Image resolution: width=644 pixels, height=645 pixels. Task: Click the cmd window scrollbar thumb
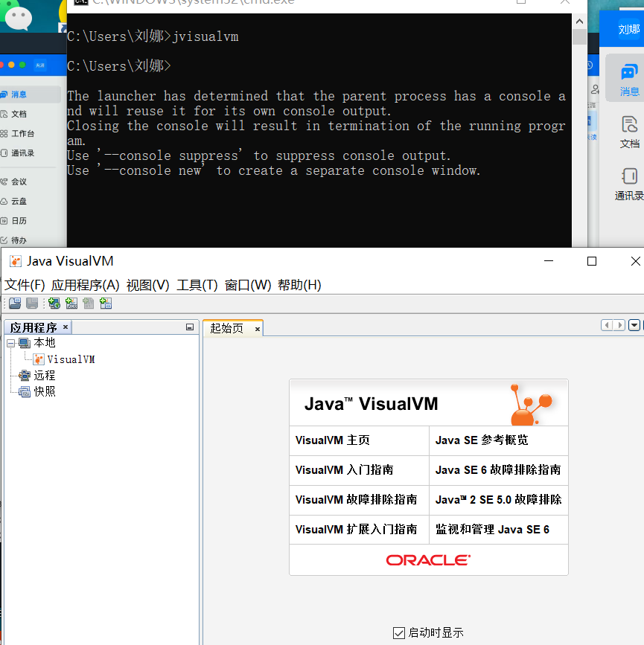pyautogui.click(x=579, y=36)
